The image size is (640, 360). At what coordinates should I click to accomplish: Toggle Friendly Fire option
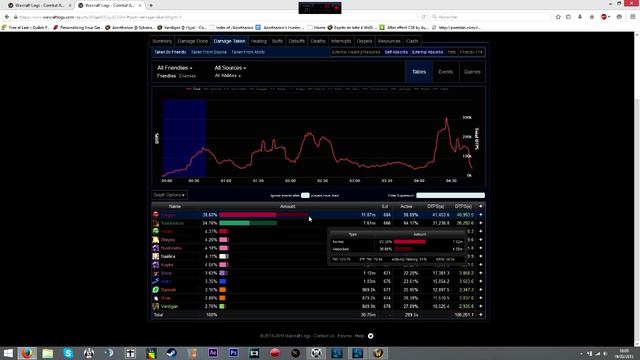471,52
